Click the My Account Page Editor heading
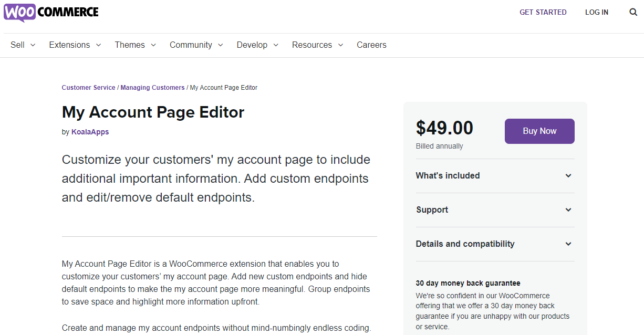644x335 pixels. pyautogui.click(x=153, y=112)
